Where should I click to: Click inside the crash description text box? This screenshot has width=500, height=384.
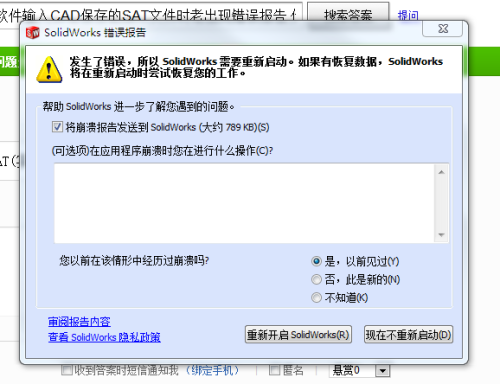[244, 203]
